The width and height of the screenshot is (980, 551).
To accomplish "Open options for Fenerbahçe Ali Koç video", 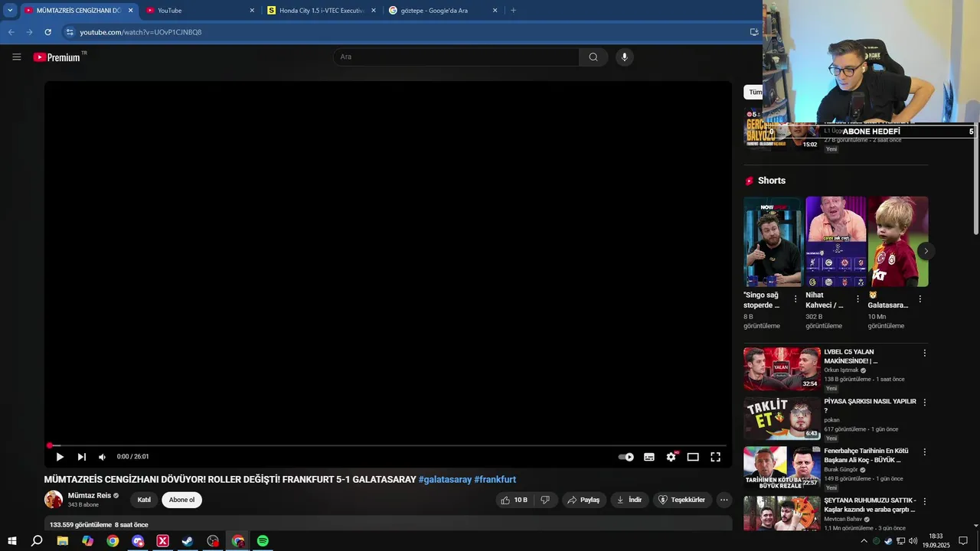I will (x=924, y=452).
